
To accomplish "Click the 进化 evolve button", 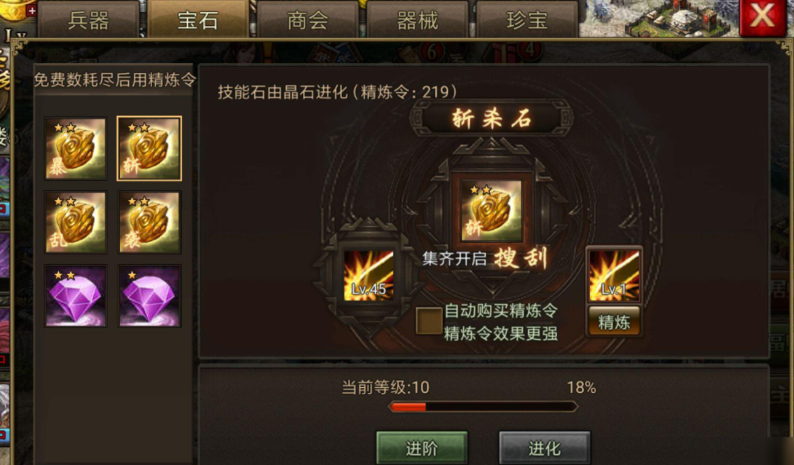I will click(x=544, y=448).
